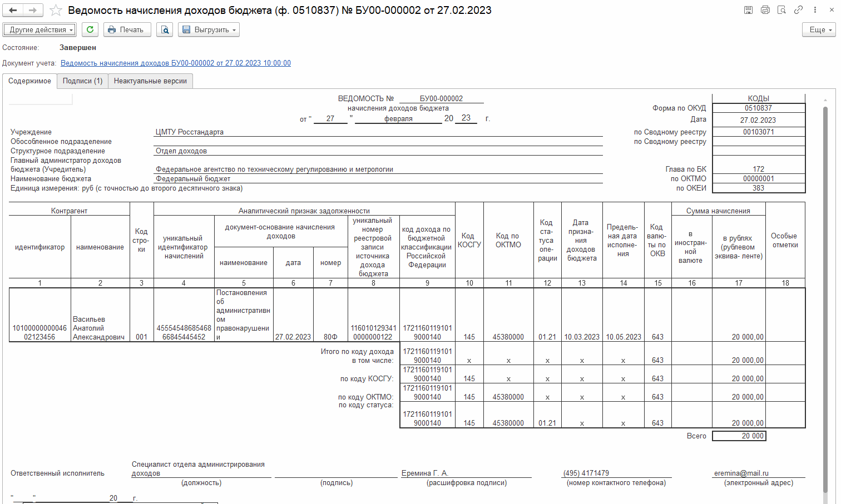Click the scroll up arrow of the scrollbar
This screenshot has height=504, width=841.
[x=825, y=100]
